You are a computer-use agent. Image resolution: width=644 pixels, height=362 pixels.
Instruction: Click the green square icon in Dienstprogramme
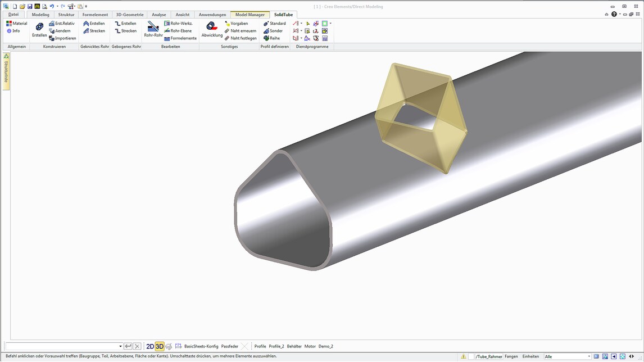point(325,24)
